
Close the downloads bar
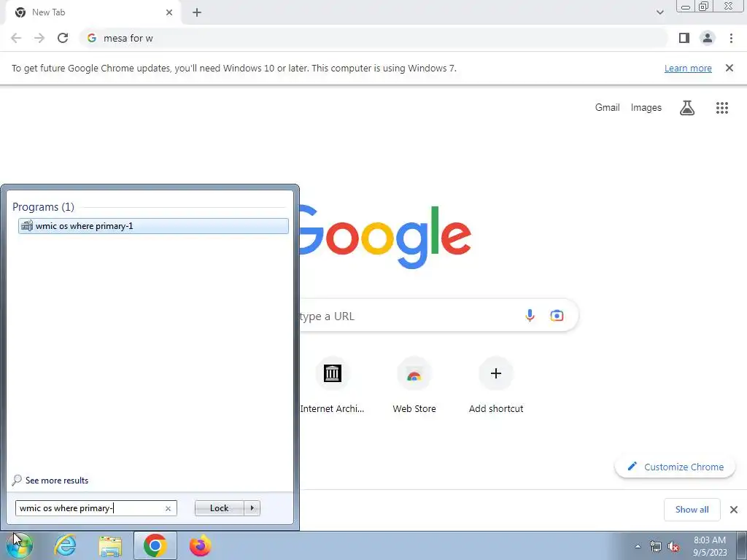(x=734, y=510)
